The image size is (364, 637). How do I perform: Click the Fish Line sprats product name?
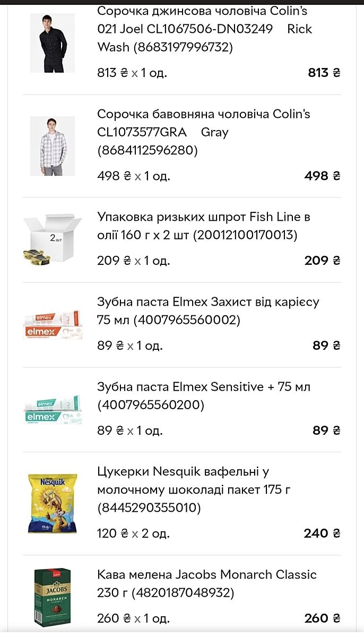coord(203,226)
